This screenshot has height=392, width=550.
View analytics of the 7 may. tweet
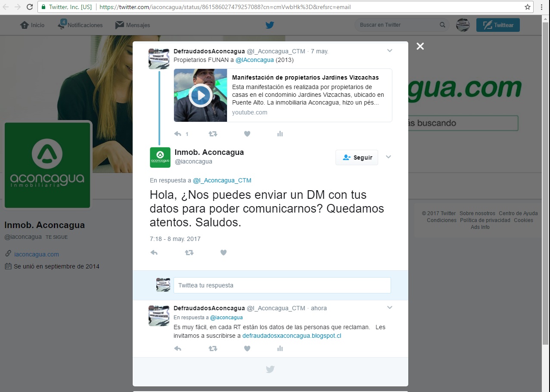click(280, 134)
